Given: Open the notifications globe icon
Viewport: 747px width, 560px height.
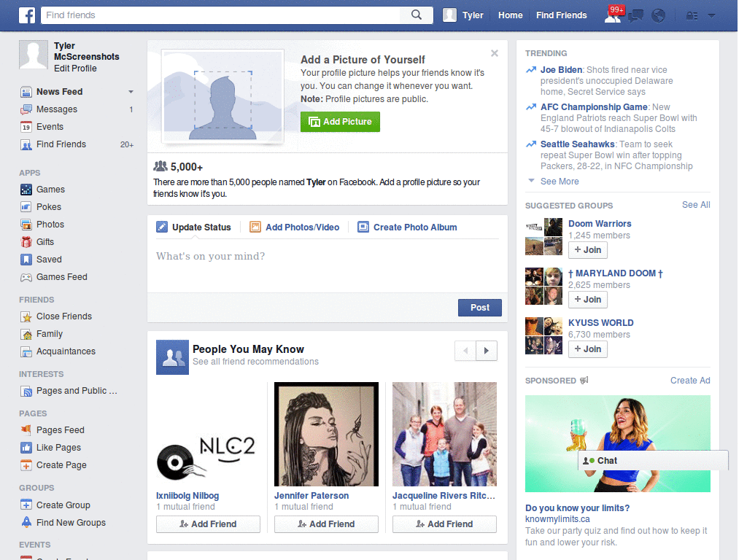Looking at the screenshot, I should coord(659,16).
